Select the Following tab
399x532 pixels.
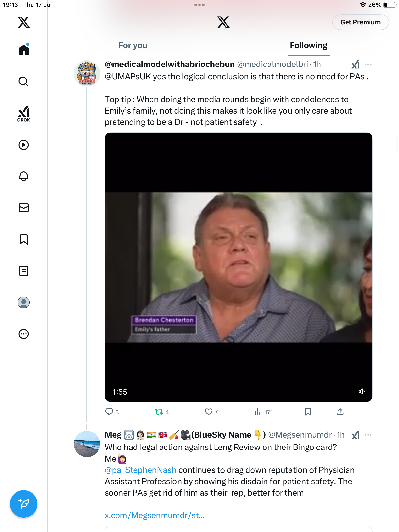coord(309,45)
